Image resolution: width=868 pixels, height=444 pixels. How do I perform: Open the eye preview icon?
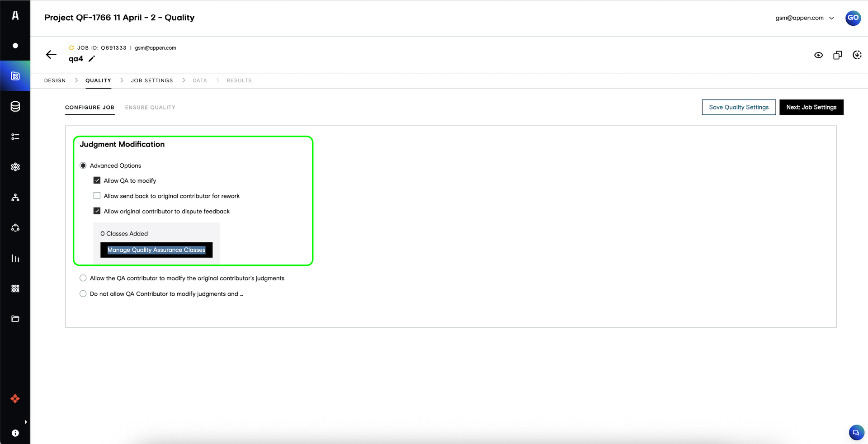[x=818, y=55]
